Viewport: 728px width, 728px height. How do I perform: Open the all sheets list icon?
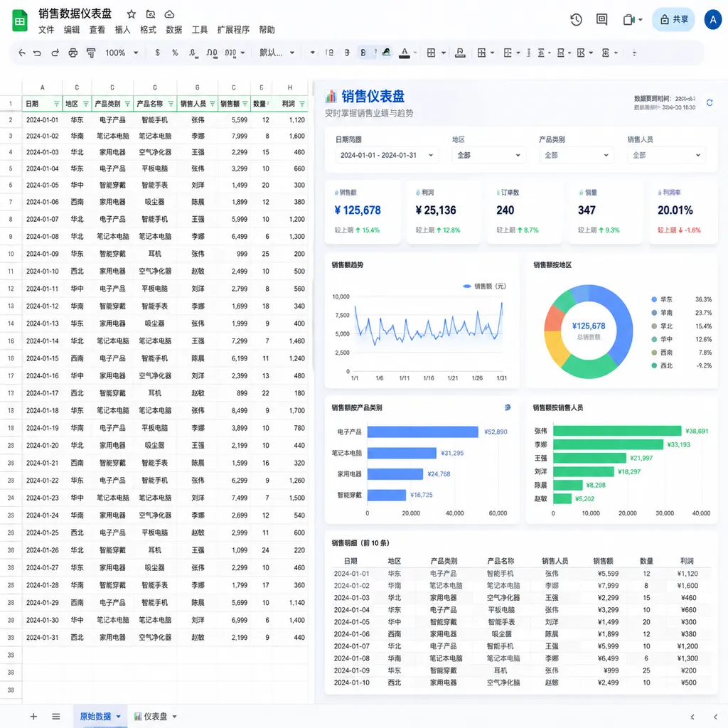point(56,717)
